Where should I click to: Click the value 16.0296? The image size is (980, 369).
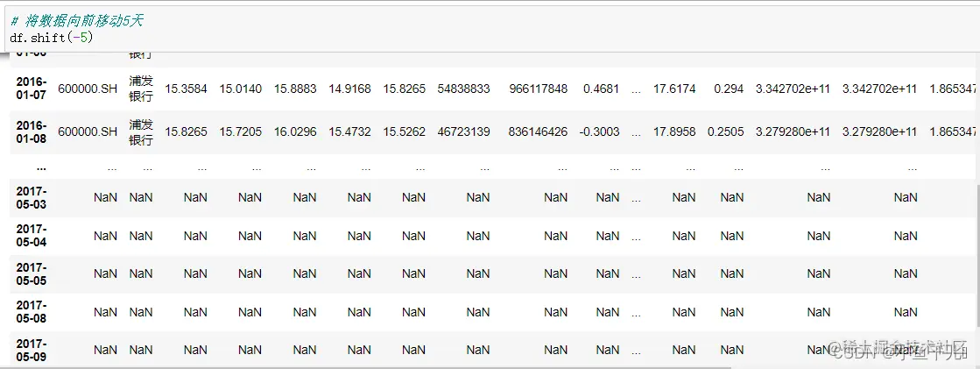[295, 132]
